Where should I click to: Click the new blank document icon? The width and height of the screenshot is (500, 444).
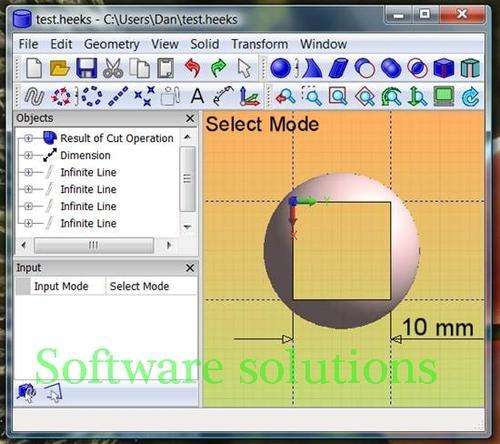[x=34, y=68]
